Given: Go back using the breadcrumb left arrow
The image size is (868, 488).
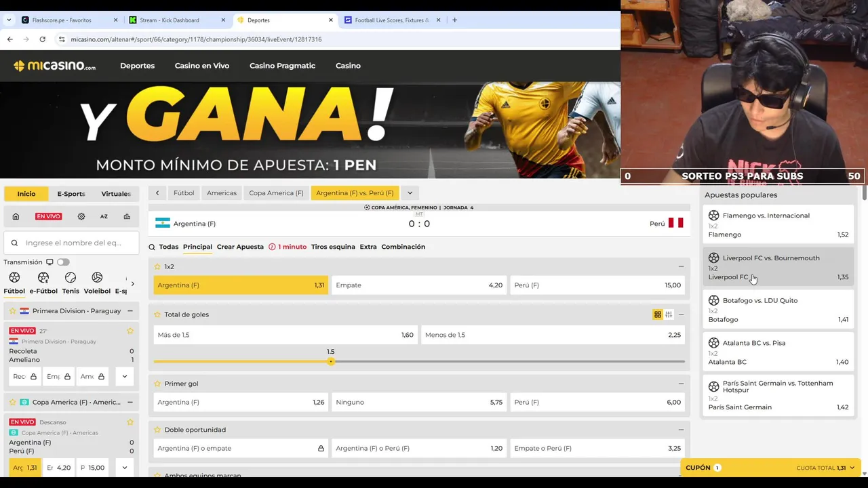Looking at the screenshot, I should pyautogui.click(x=157, y=193).
